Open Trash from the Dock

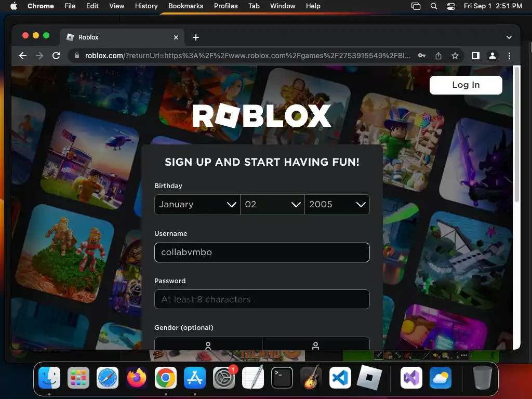pos(482,378)
